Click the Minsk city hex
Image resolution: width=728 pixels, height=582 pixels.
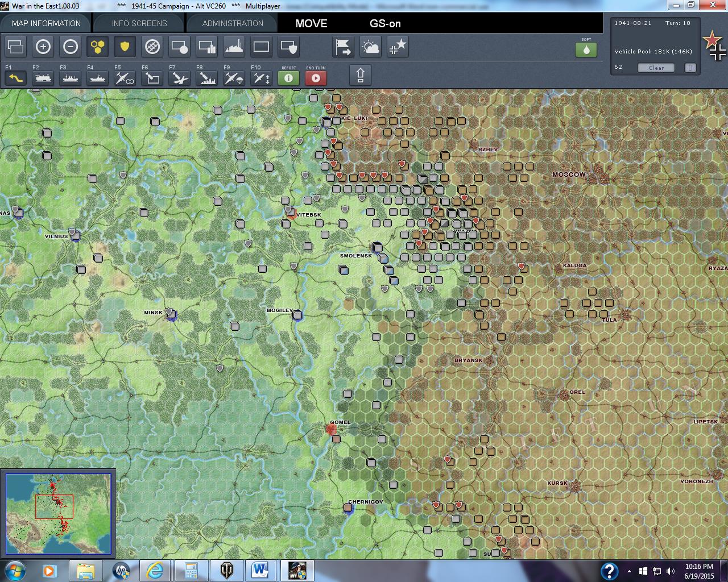click(x=171, y=314)
